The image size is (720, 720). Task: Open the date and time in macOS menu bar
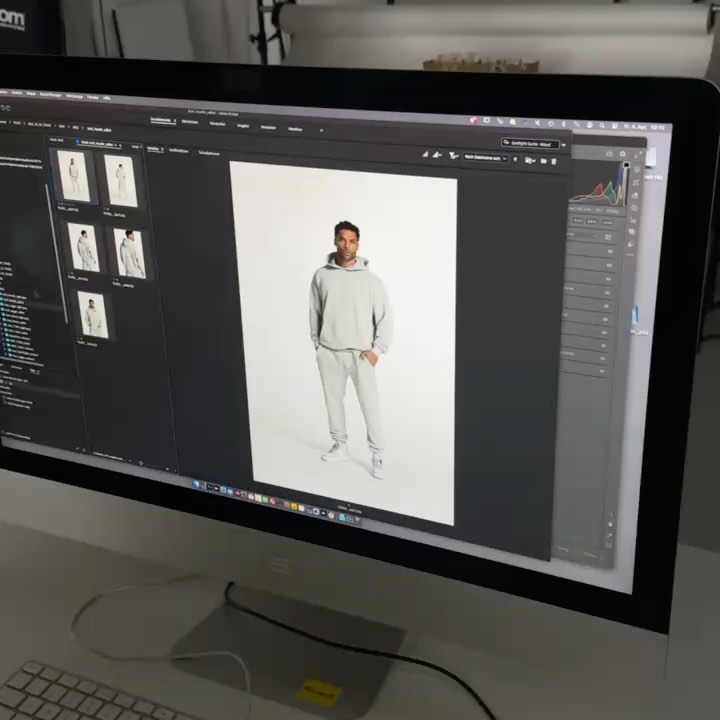tap(644, 127)
